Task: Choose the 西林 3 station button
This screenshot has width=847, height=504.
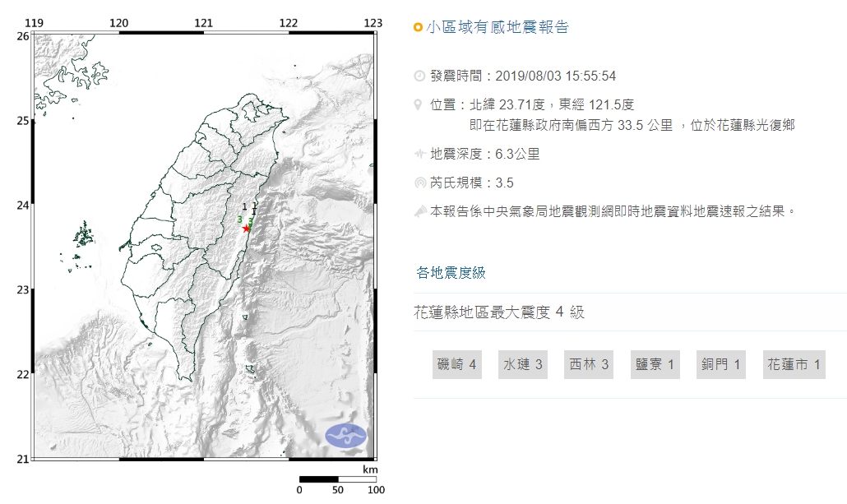Action: (589, 364)
